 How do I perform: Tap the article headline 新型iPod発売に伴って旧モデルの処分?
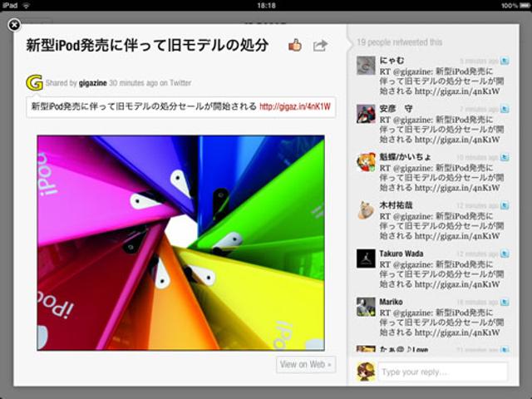[x=148, y=46]
